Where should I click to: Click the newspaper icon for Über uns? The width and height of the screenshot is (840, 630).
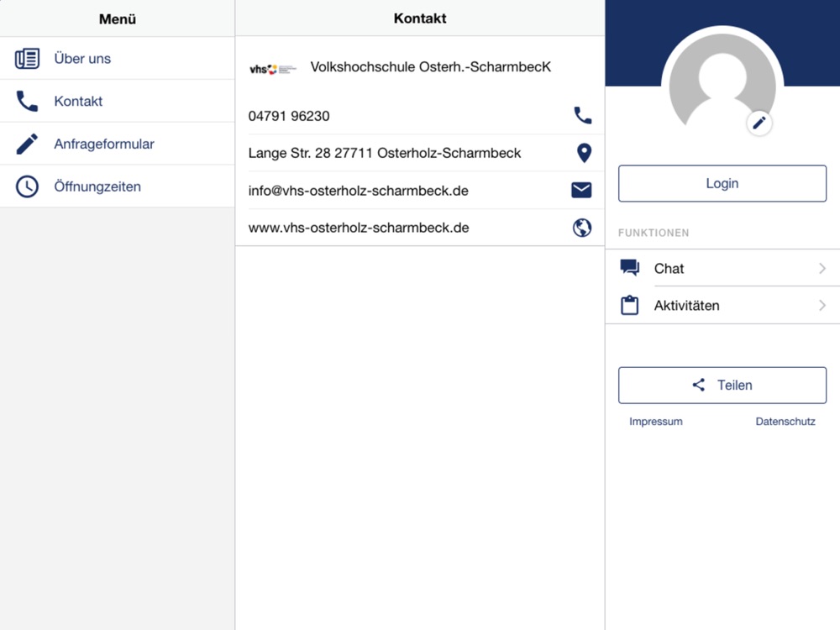27,59
